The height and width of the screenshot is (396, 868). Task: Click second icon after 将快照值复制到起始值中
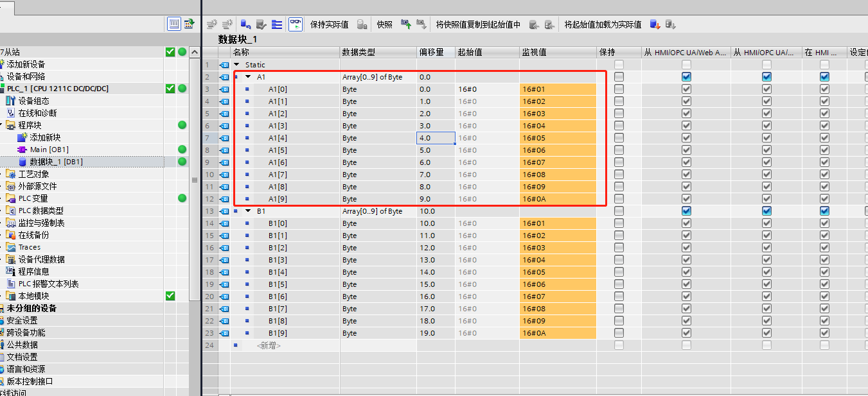549,24
